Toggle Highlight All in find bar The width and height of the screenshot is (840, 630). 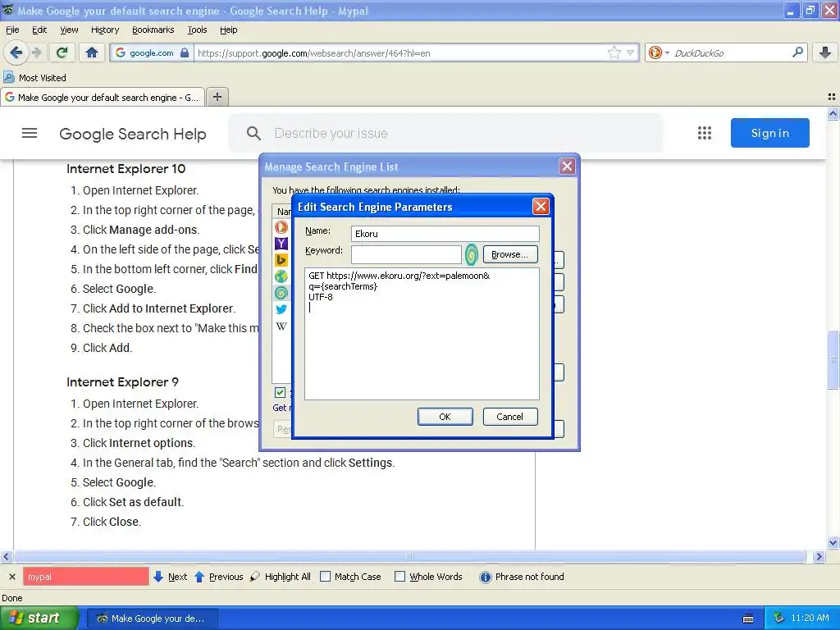click(281, 577)
